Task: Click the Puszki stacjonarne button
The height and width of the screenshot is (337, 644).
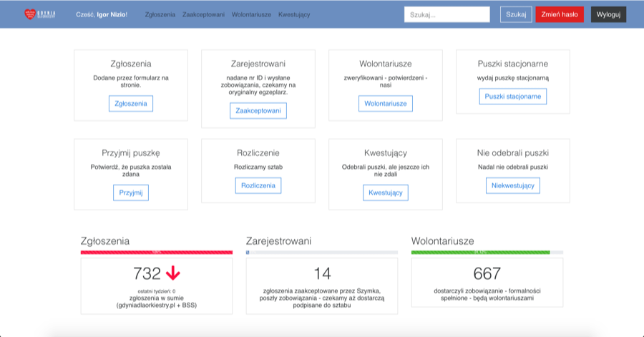Action: (512, 97)
